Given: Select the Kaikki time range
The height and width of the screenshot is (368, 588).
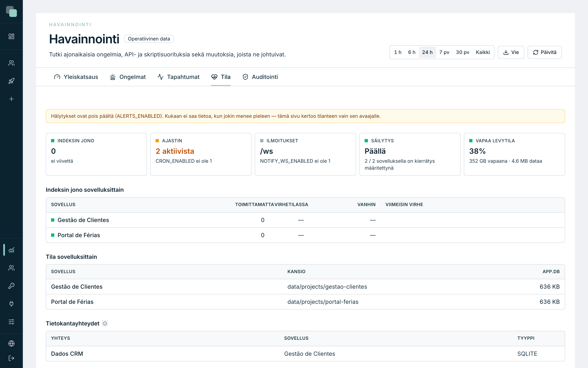Looking at the screenshot, I should coord(483,52).
